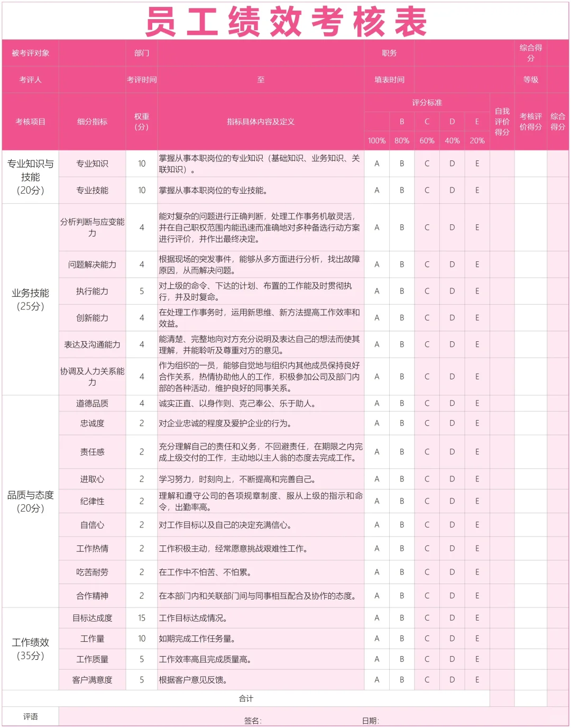Select the 进取心 indicator cell

click(x=92, y=479)
